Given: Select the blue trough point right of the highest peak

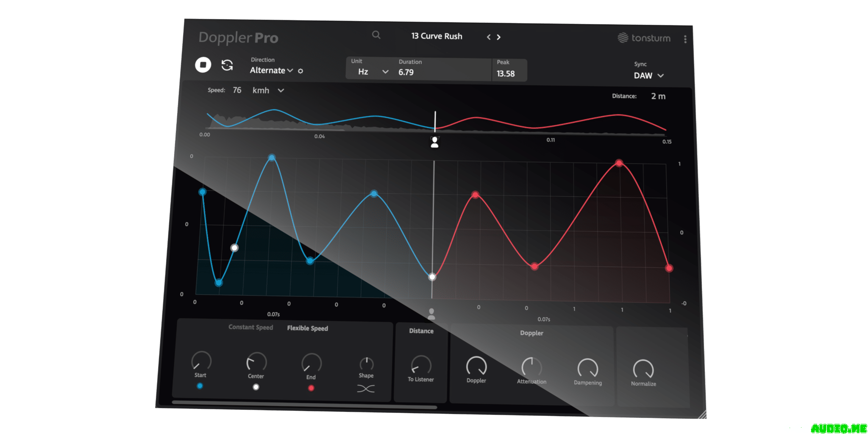Looking at the screenshot, I should coord(310,261).
